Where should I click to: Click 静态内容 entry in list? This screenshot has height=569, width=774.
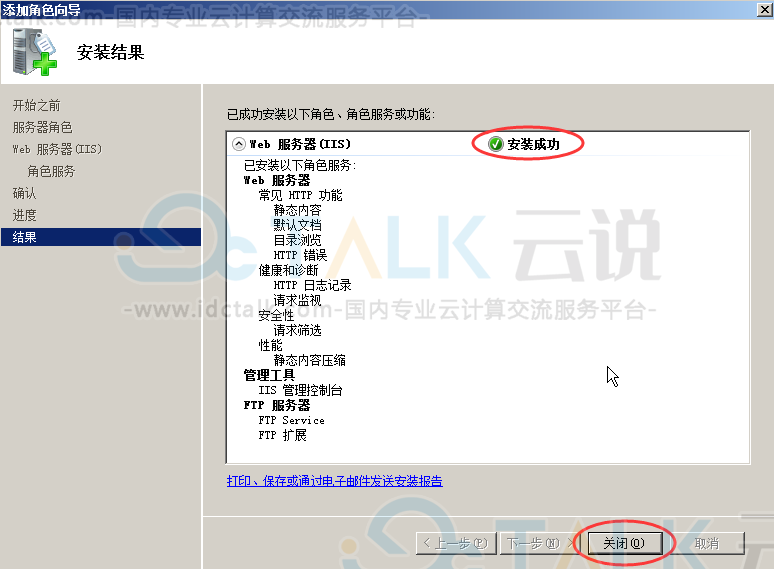click(x=297, y=210)
